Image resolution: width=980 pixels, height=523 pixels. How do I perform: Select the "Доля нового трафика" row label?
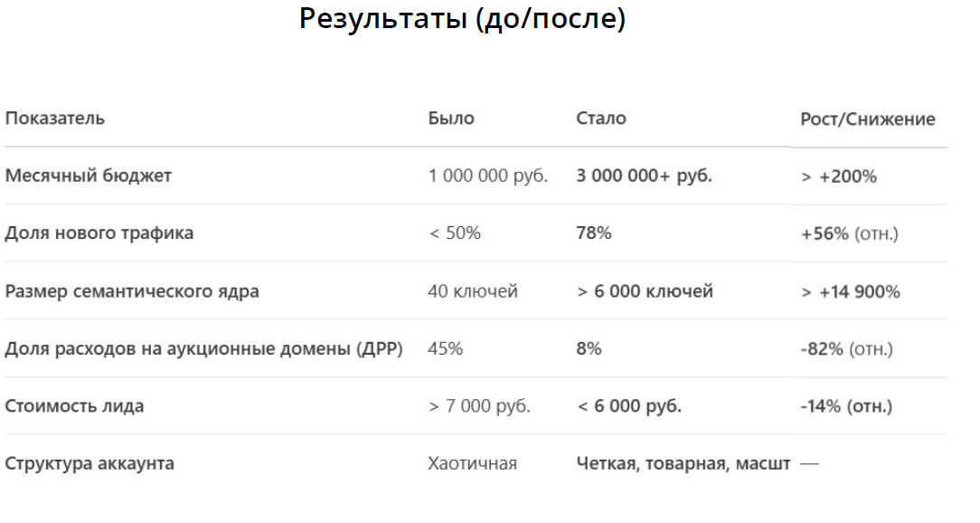tap(99, 233)
